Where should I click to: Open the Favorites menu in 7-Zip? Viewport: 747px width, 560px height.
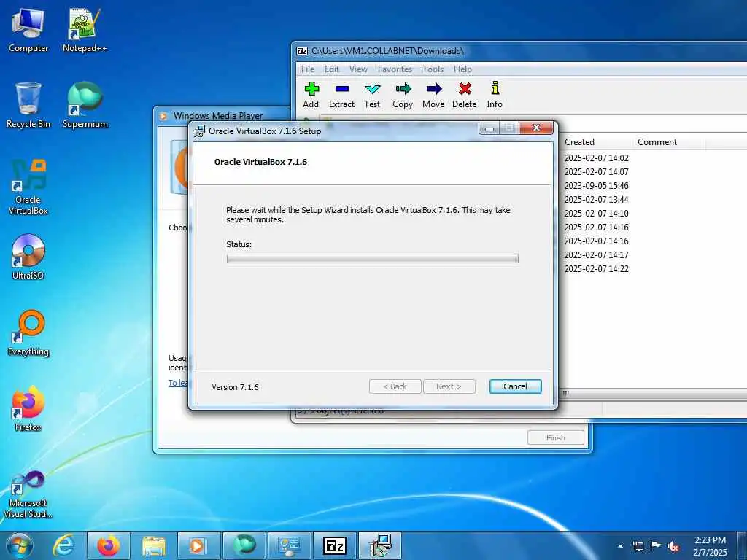[x=395, y=69]
